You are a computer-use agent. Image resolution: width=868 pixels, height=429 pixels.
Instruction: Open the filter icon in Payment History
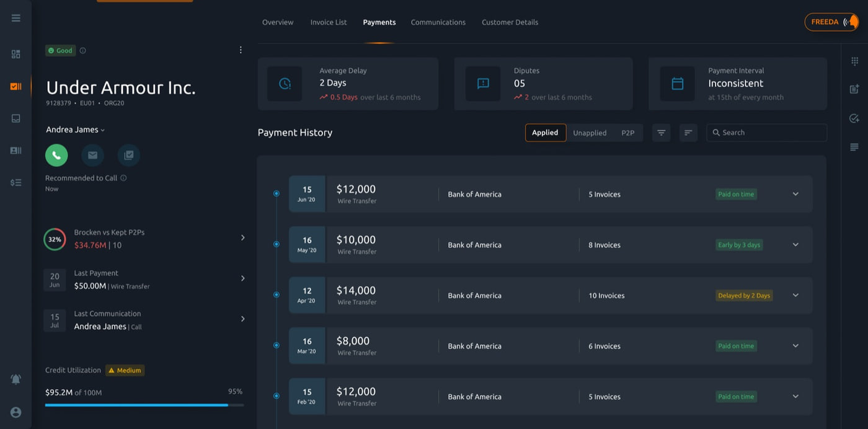pyautogui.click(x=661, y=133)
